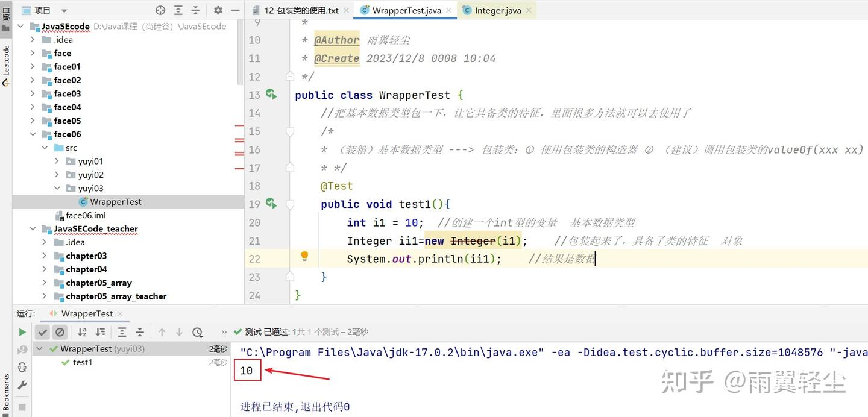Open the 项目 view switcher dropdown
The width and height of the screenshot is (868, 417).
[64, 10]
